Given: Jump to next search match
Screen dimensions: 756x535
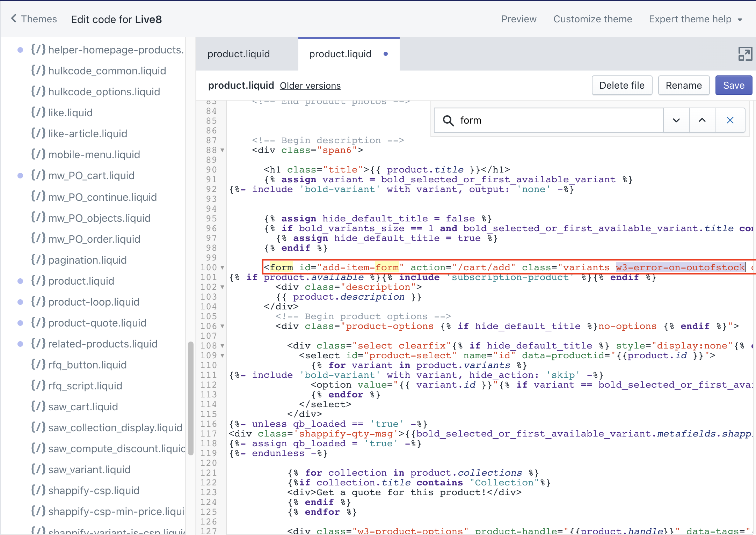Looking at the screenshot, I should (676, 120).
